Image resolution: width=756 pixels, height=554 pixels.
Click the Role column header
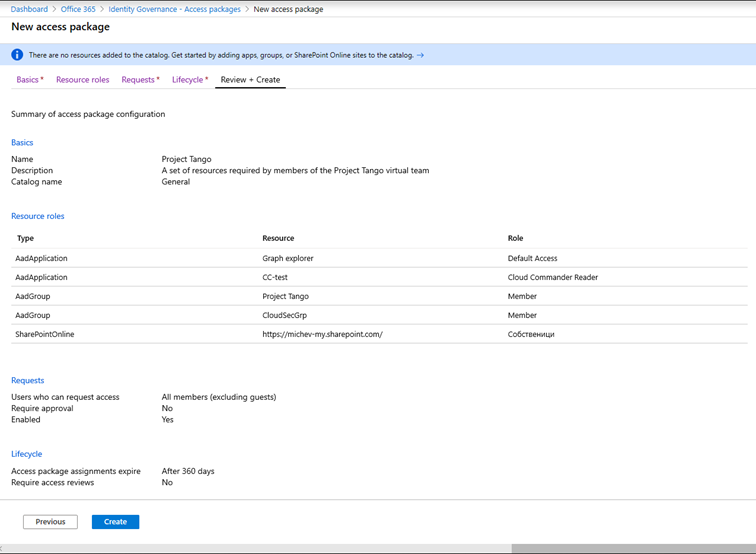point(515,238)
